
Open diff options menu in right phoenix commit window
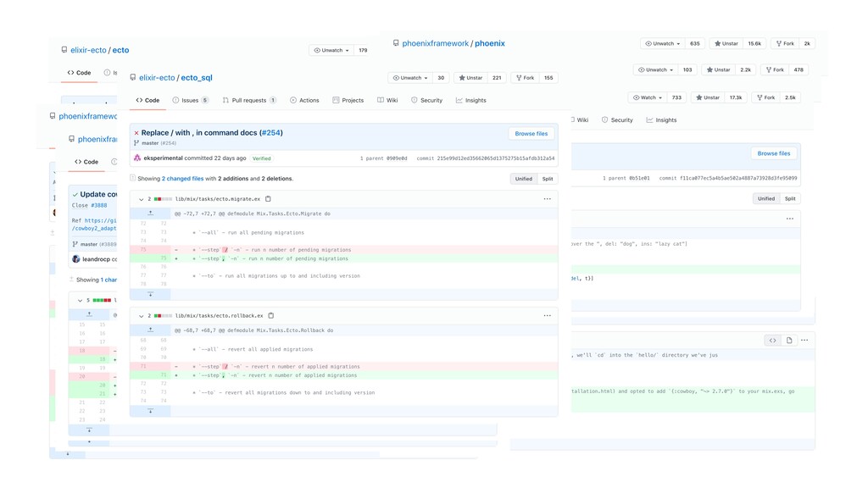[789, 219]
